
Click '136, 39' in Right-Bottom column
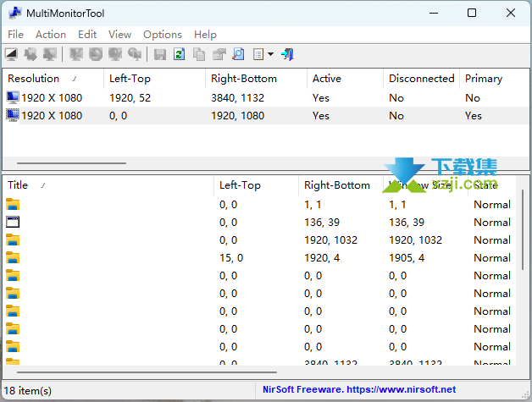[x=322, y=223]
